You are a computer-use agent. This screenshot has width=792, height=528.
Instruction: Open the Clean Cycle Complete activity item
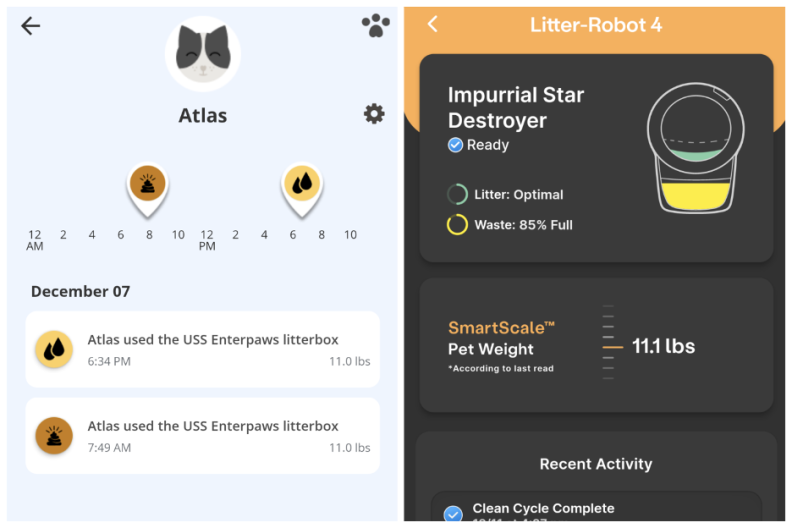point(597,508)
